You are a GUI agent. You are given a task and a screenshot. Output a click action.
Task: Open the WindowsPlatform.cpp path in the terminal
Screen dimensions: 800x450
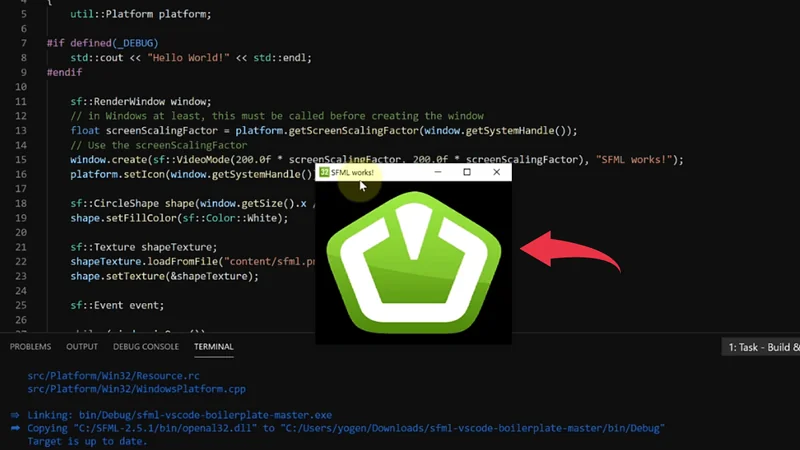(135, 389)
